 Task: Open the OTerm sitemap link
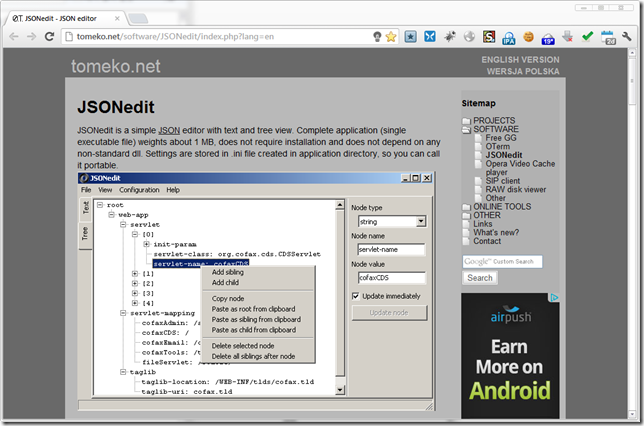[x=497, y=147]
